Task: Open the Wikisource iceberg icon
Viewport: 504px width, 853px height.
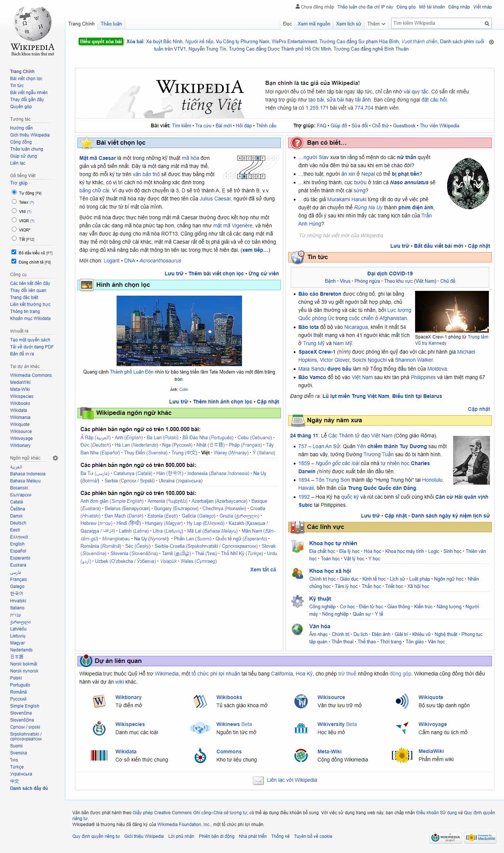Action: (x=301, y=701)
